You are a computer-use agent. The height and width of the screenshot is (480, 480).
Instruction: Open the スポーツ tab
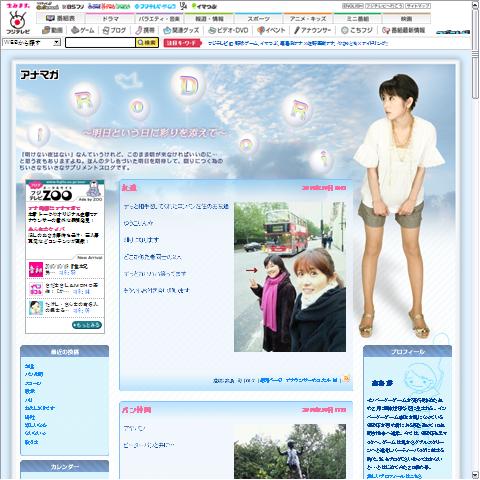click(259, 19)
